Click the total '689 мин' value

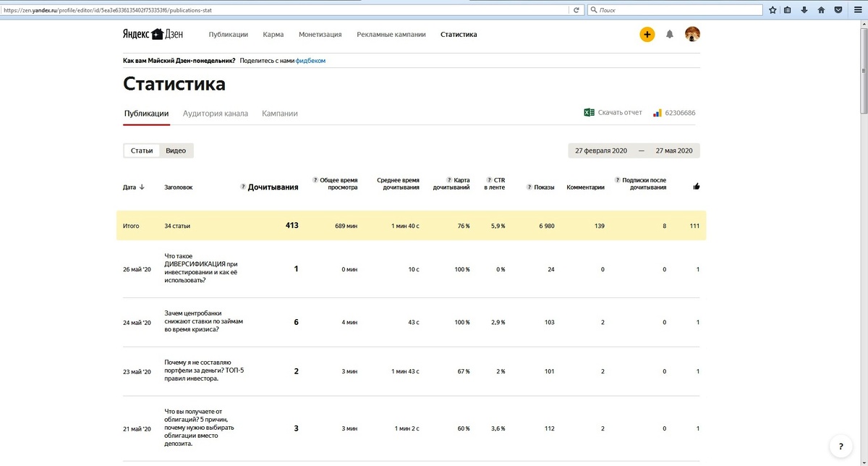tap(346, 226)
